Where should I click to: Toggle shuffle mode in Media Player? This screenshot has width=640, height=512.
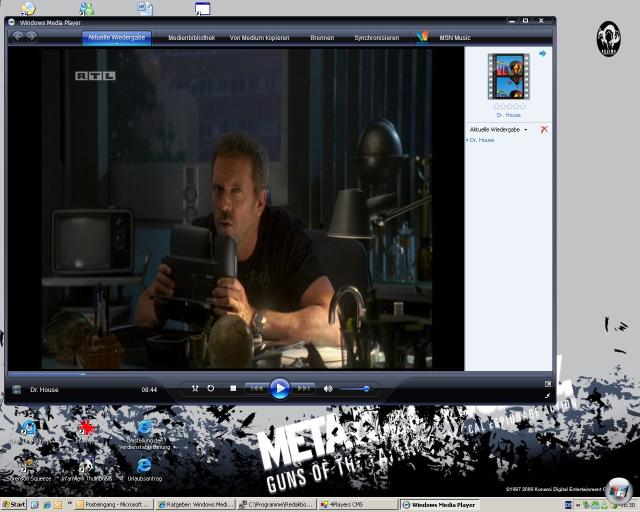click(x=195, y=388)
